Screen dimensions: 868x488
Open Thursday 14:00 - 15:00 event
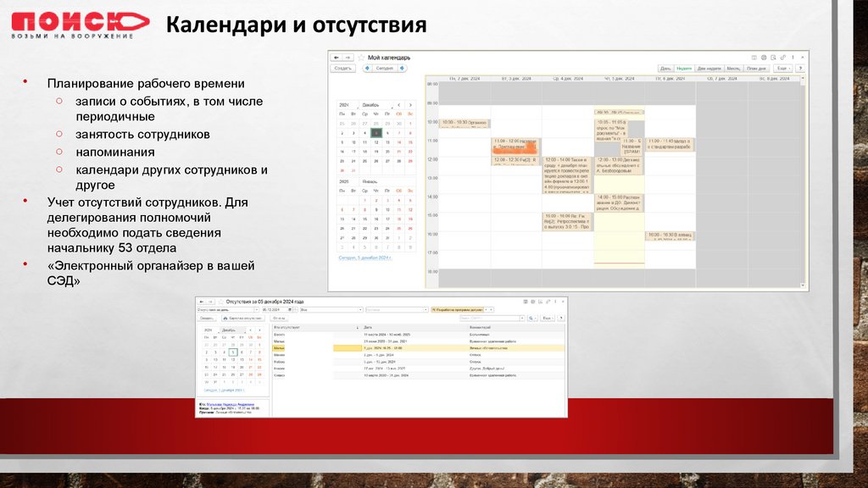click(619, 203)
